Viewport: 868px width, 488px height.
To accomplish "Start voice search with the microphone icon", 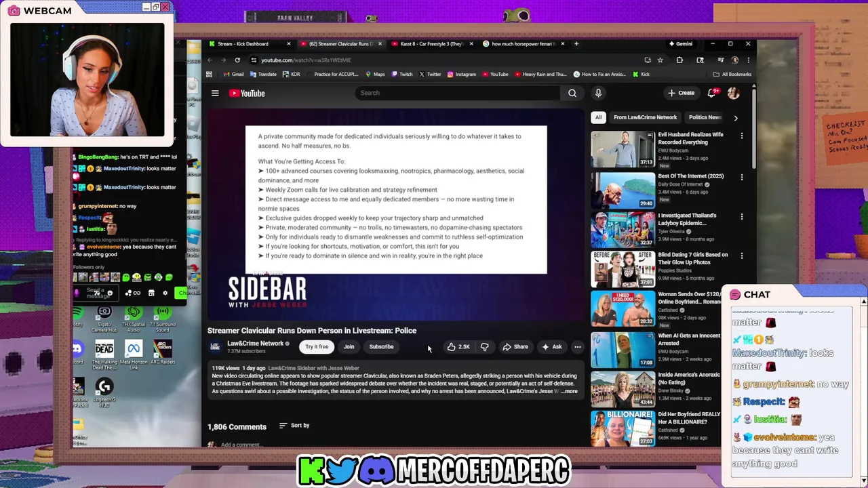I will coord(598,93).
